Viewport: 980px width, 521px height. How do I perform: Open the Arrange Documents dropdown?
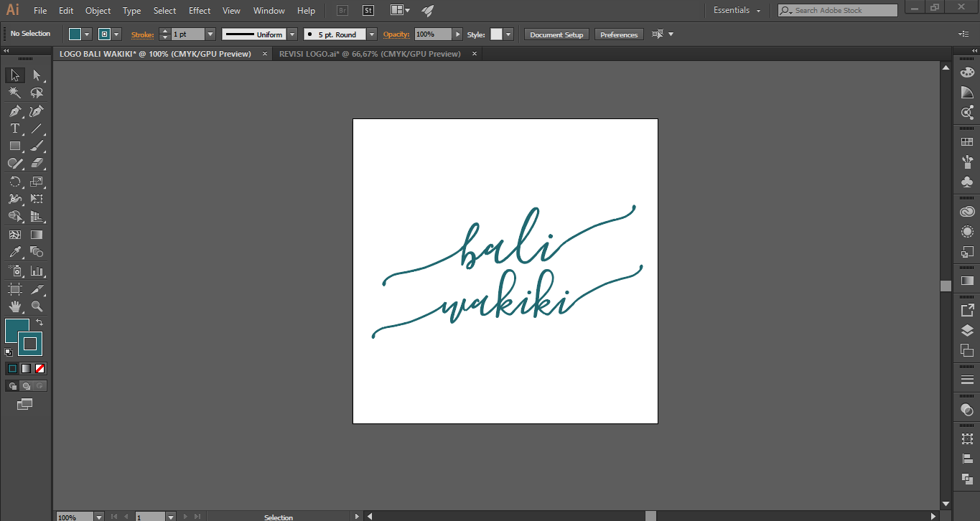(401, 11)
